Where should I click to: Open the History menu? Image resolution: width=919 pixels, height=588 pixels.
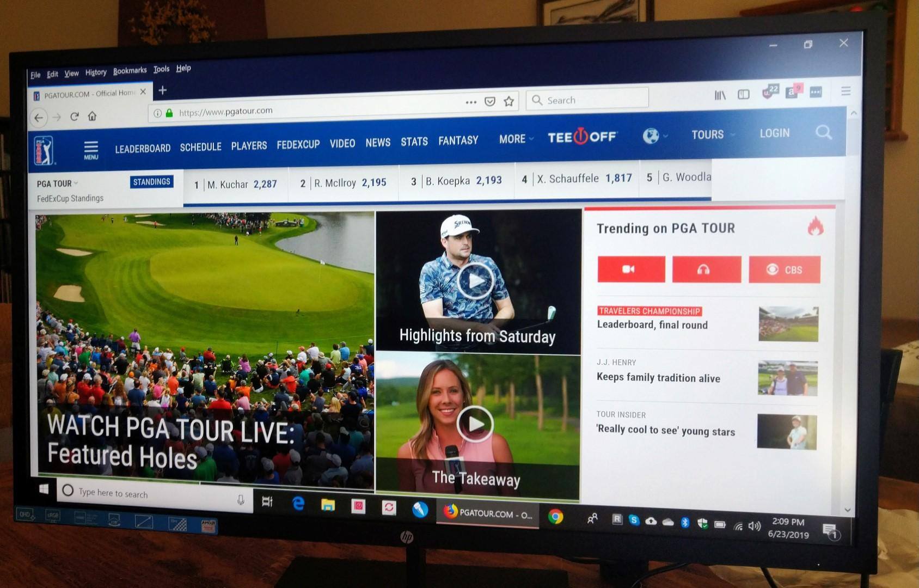(x=96, y=72)
